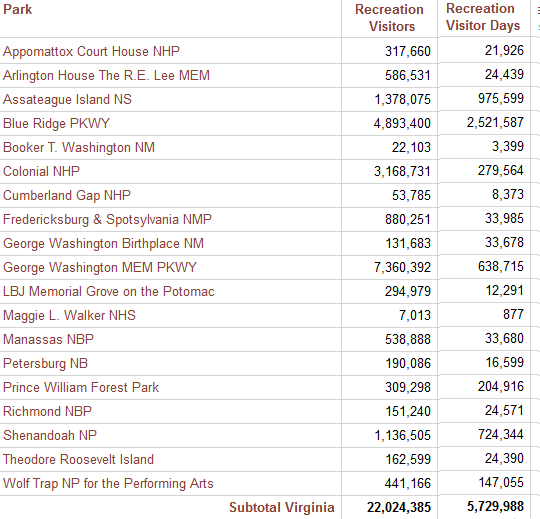Select visitors value 1,378,075
540x519 pixels.
tap(403, 100)
